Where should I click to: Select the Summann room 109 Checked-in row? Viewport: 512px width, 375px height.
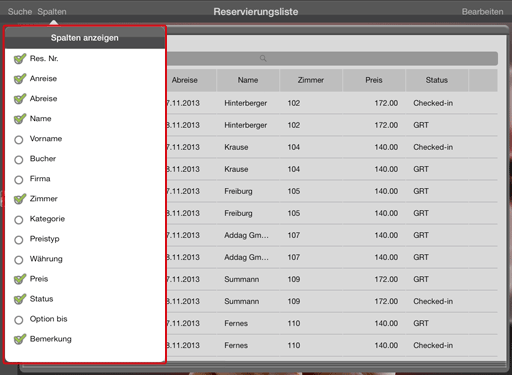pyautogui.click(x=332, y=301)
